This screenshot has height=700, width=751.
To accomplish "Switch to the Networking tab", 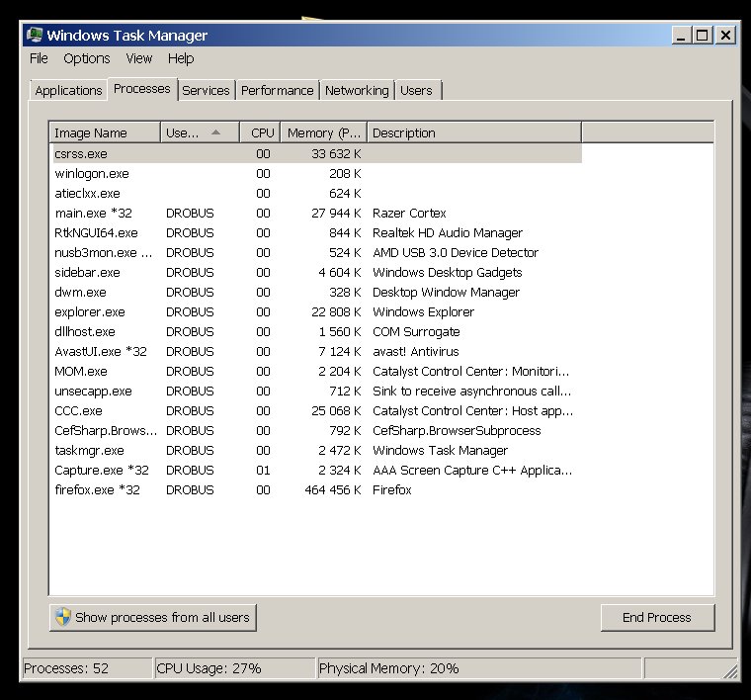I will (x=357, y=90).
